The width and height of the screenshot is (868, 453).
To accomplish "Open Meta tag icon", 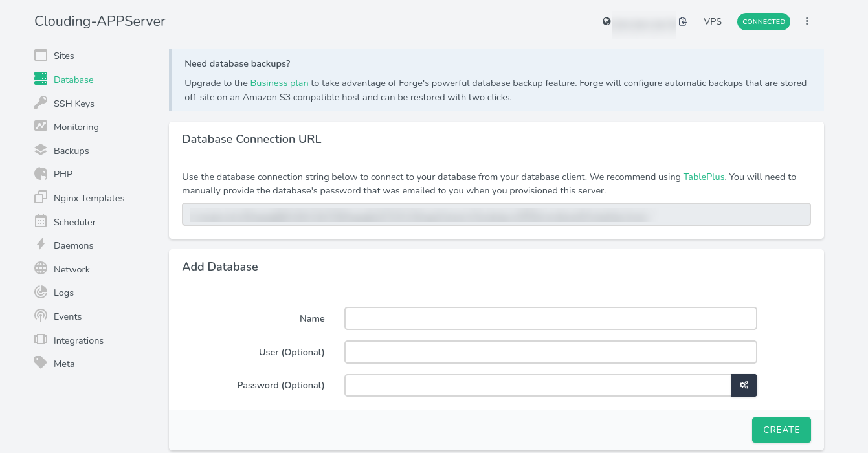I will (x=41, y=363).
